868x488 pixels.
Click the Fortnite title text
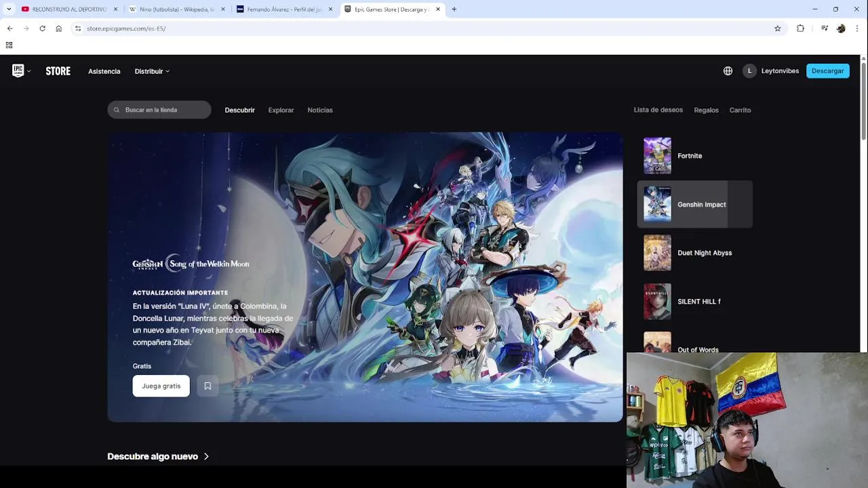(x=690, y=156)
